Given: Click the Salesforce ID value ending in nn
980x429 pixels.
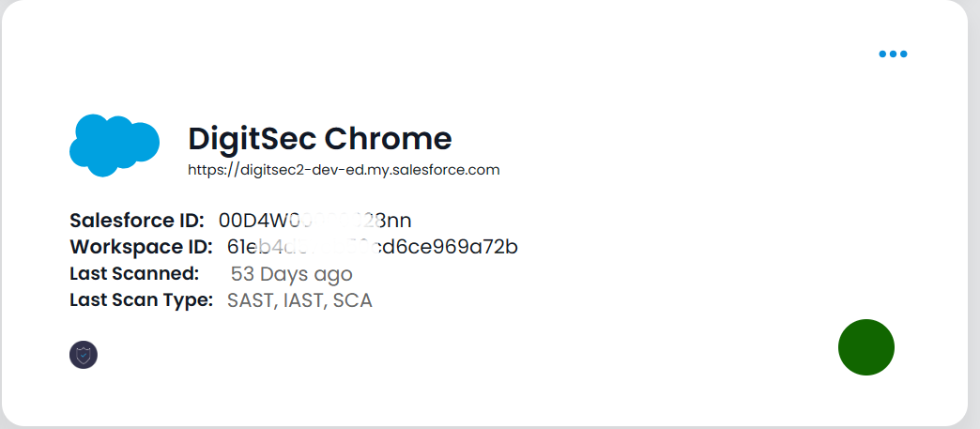Looking at the screenshot, I should (x=315, y=221).
